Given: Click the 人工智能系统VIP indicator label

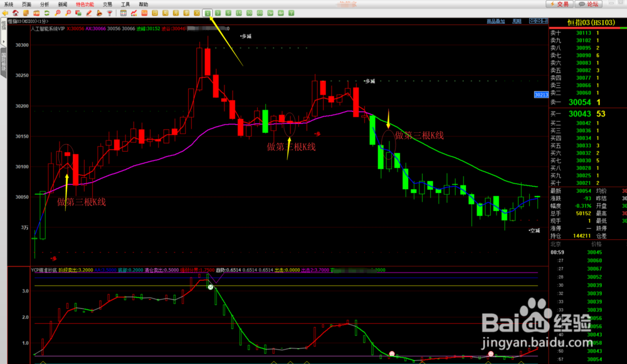Looking at the screenshot, I should click(x=48, y=29).
